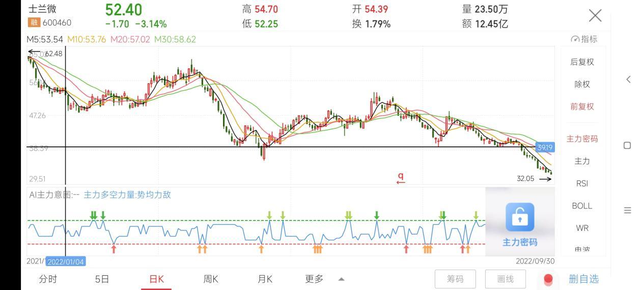Switch to the 周K tab

[x=211, y=279]
